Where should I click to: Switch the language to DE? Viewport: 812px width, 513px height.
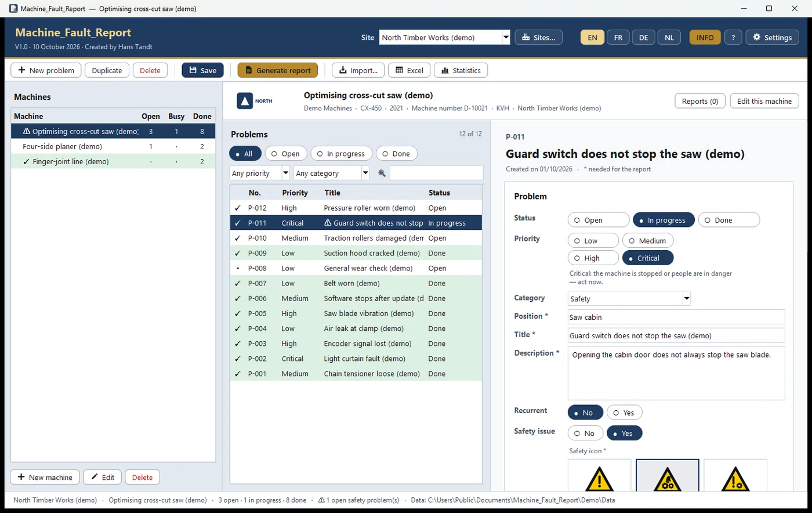643,37
